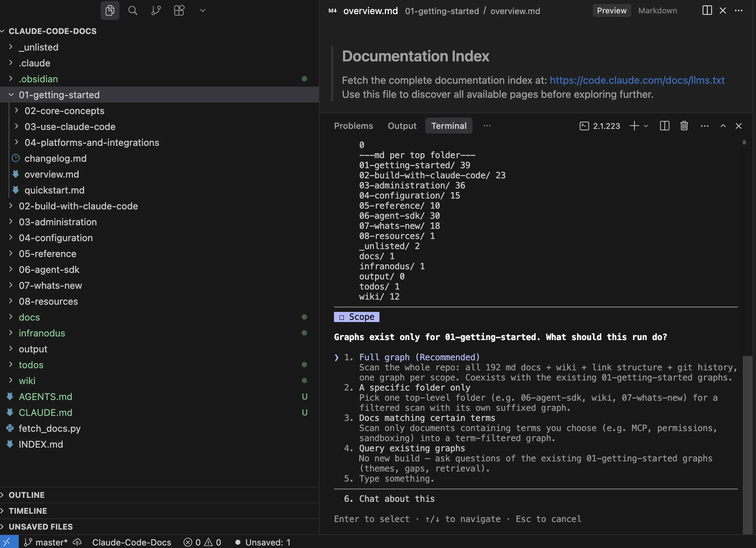Click the publish to cloud sync icon
The image size is (756, 548).
coord(77,542)
